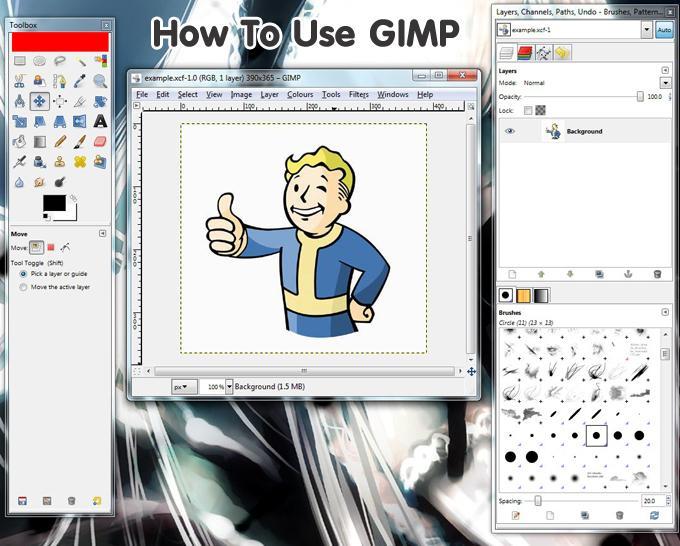
Task: Select the Smudge tool
Action: [x=39, y=182]
